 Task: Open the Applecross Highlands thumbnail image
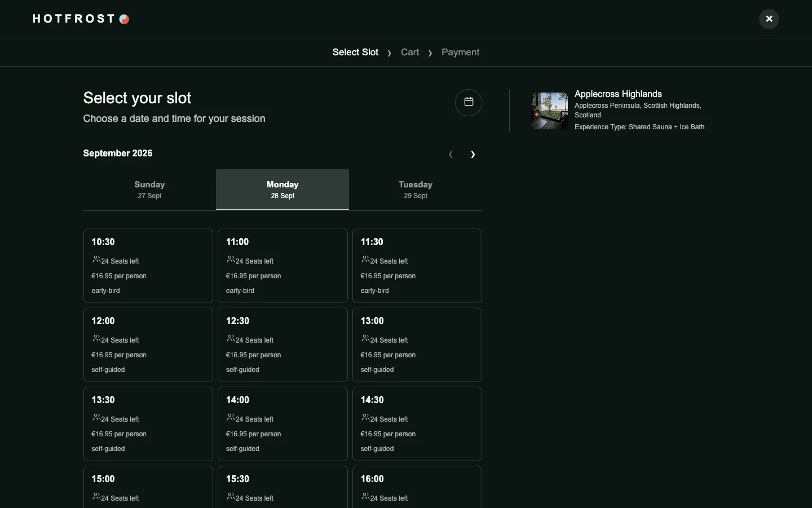point(549,111)
